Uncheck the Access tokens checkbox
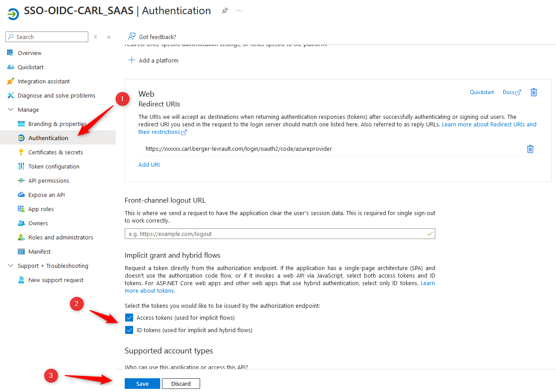This screenshot has width=556, height=392. [129, 318]
